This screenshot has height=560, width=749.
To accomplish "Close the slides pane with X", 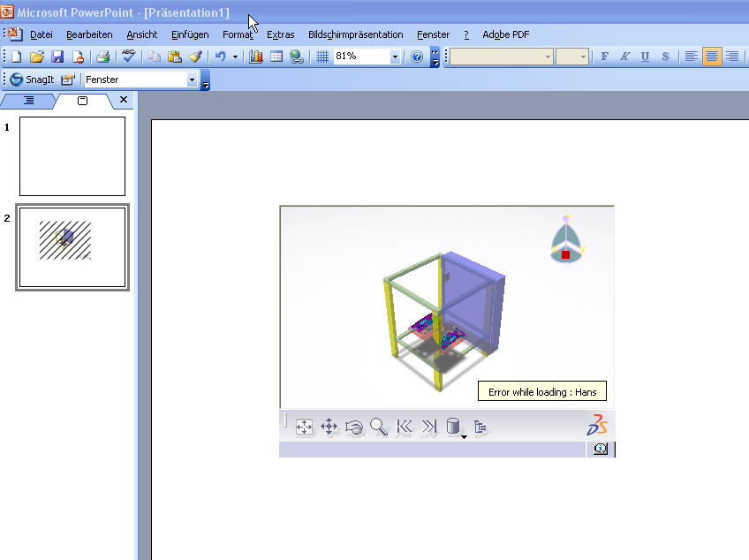I will [x=124, y=100].
